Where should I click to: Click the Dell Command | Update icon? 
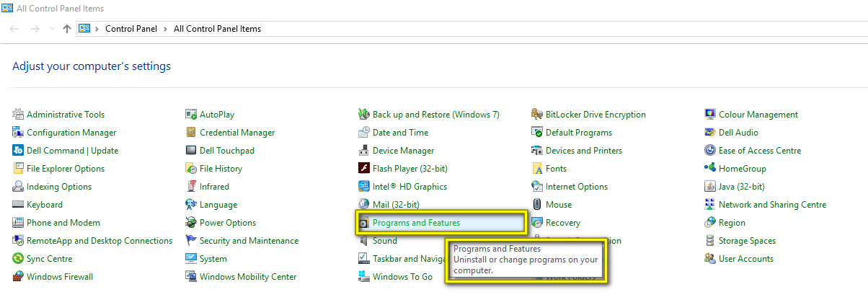[x=18, y=150]
